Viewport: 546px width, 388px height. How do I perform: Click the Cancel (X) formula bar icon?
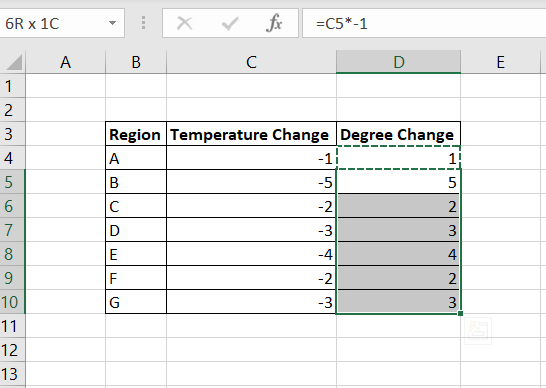184,24
